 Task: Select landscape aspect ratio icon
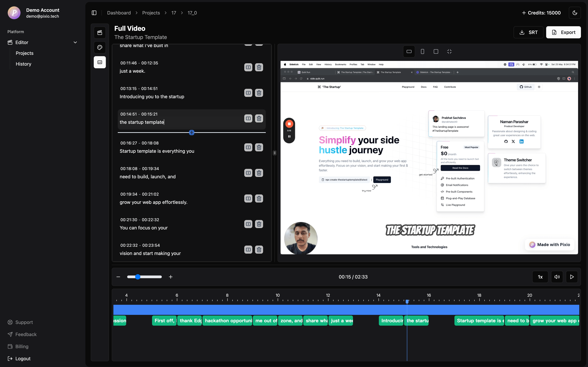pos(409,51)
